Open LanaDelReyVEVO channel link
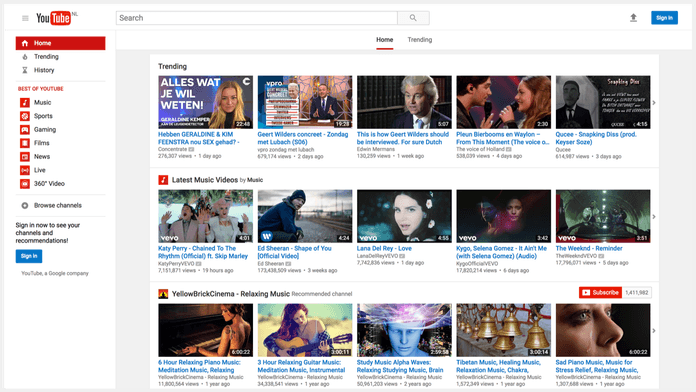The image size is (696, 392). (x=377, y=256)
